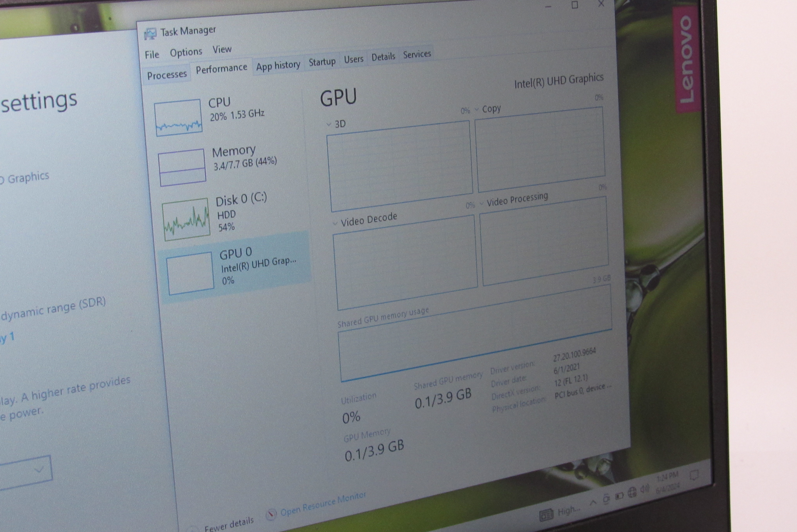Image resolution: width=797 pixels, height=532 pixels.
Task: Click the 3D engine usage graph
Action: tap(400, 166)
